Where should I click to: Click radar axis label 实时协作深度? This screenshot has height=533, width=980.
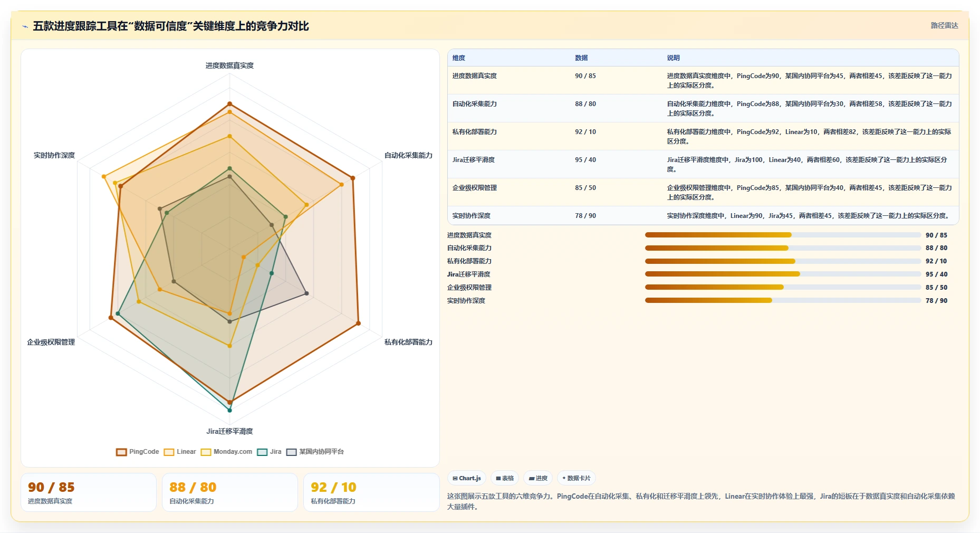(54, 155)
